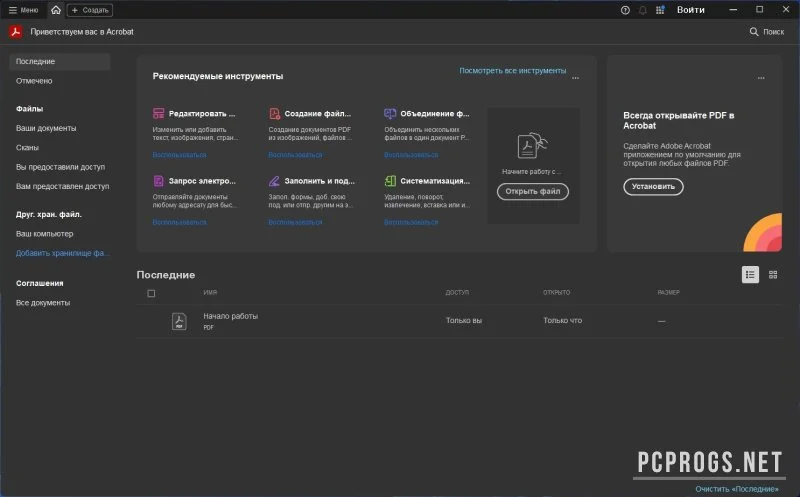Use the Объединение файлов tool link
This screenshot has height=497, width=800.
411,155
